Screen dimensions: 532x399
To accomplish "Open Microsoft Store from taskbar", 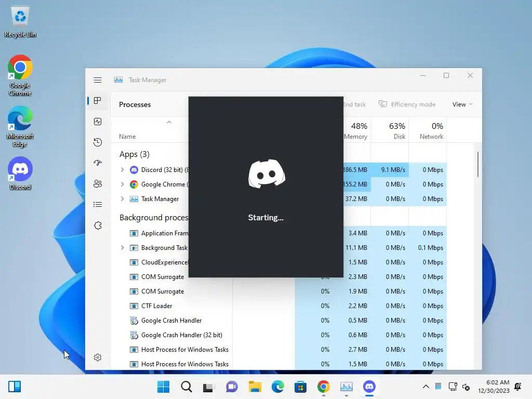I will pyautogui.click(x=300, y=387).
